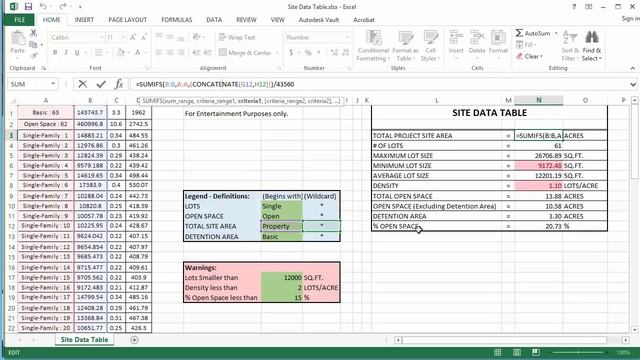Click the vertical scrollbar down arrow
Image resolution: width=640 pixels, height=360 pixels.
click(634, 329)
